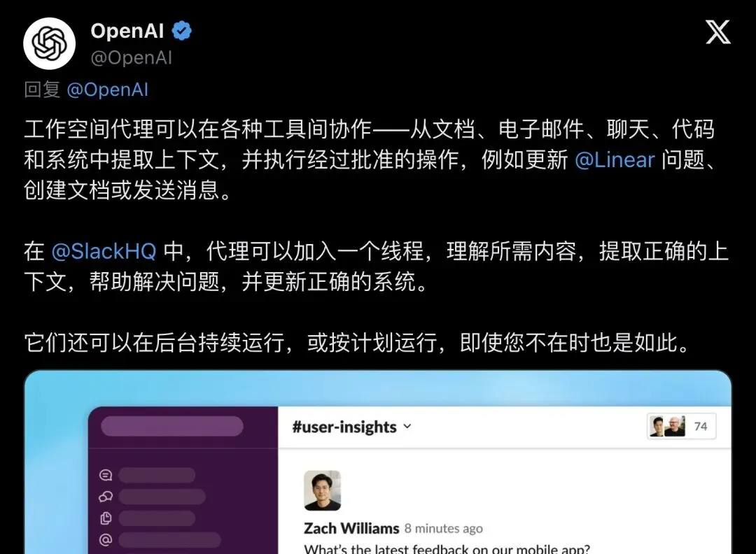
Task: Open the channel members list showing 74
Action: coord(681,426)
